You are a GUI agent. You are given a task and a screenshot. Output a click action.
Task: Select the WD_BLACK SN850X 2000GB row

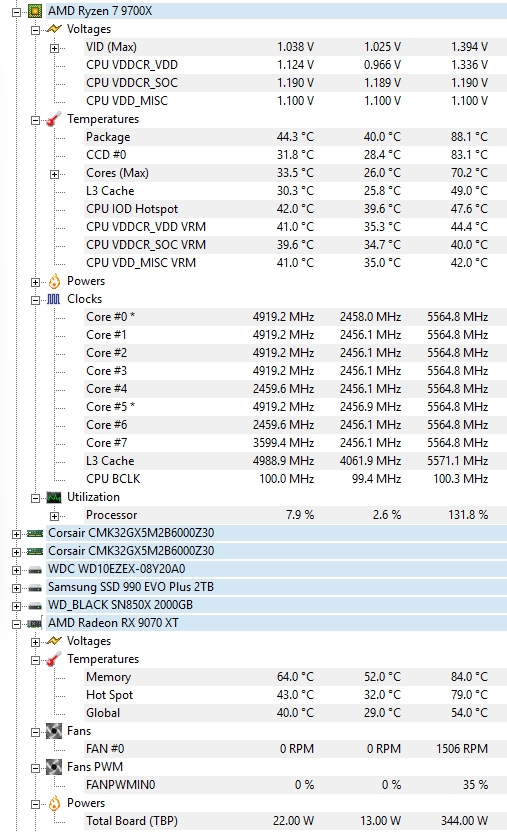point(276,605)
